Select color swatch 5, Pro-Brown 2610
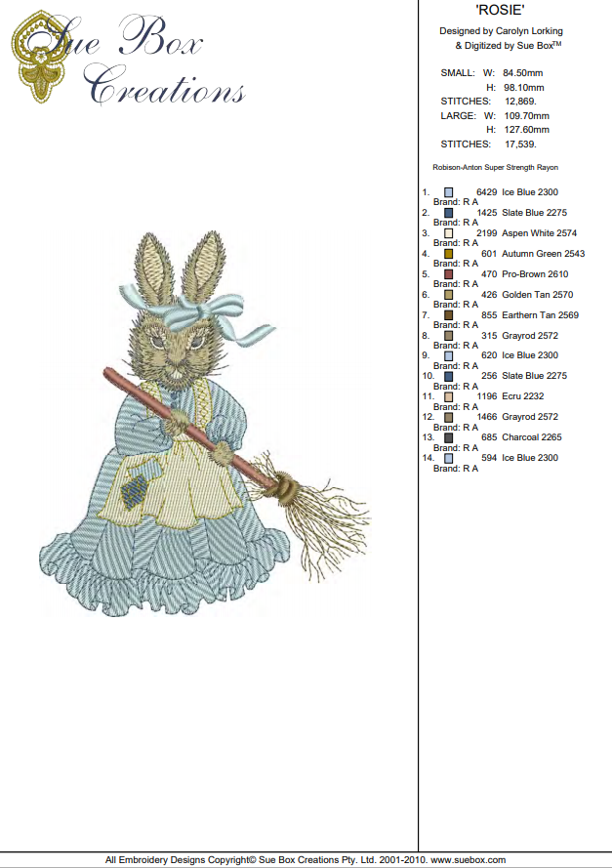 click(449, 274)
